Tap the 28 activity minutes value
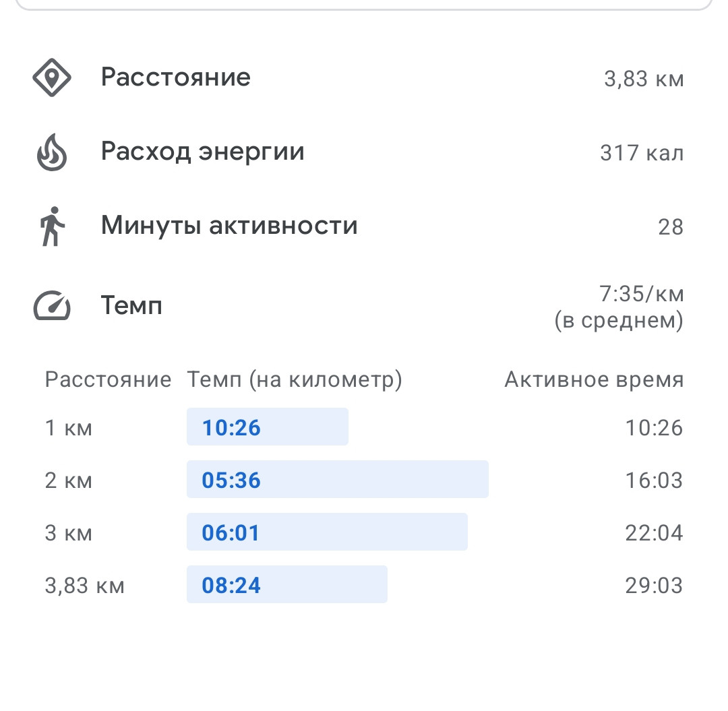728x711 pixels. [671, 227]
